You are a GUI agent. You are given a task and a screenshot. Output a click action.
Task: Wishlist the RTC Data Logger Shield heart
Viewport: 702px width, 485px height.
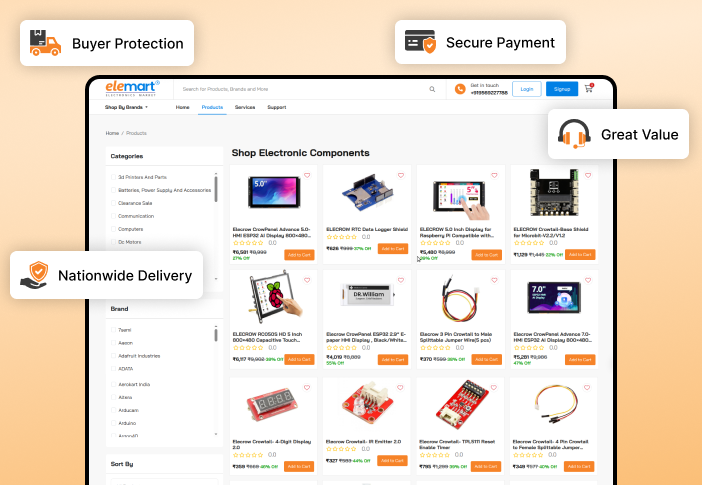click(401, 175)
